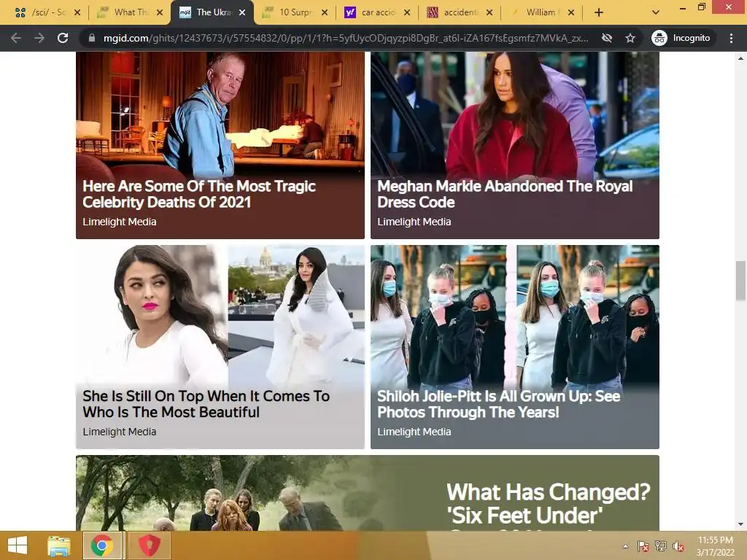This screenshot has height=560, width=747.
Task: Click the third-party cookies blocked eye icon
Action: (x=606, y=38)
